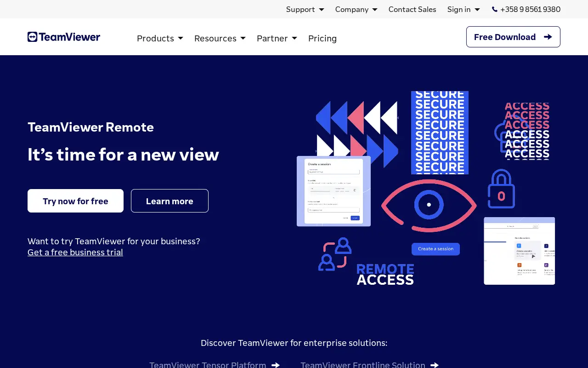Viewport: 588px width, 368px height.
Task: Go to the Pricing page
Action: [x=322, y=38]
